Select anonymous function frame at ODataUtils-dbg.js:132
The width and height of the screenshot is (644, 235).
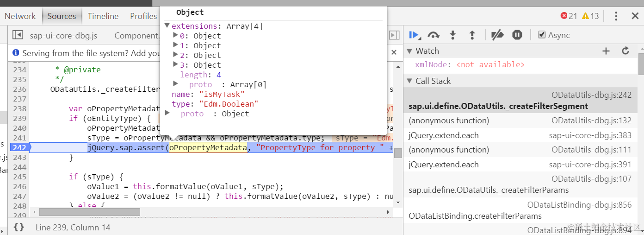pyautogui.click(x=520, y=121)
